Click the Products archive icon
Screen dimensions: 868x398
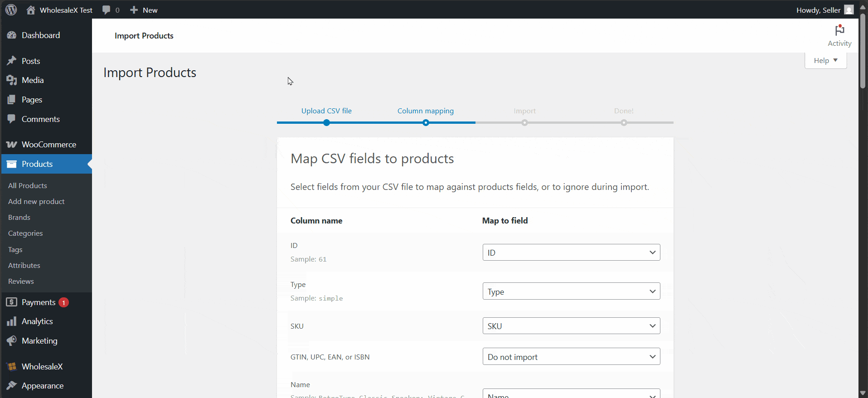tap(12, 164)
